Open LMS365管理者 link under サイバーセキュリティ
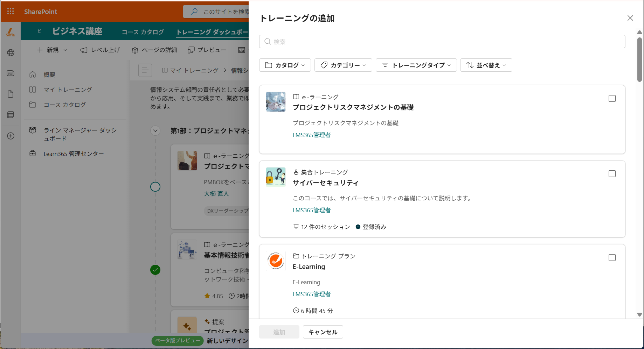 tap(312, 210)
